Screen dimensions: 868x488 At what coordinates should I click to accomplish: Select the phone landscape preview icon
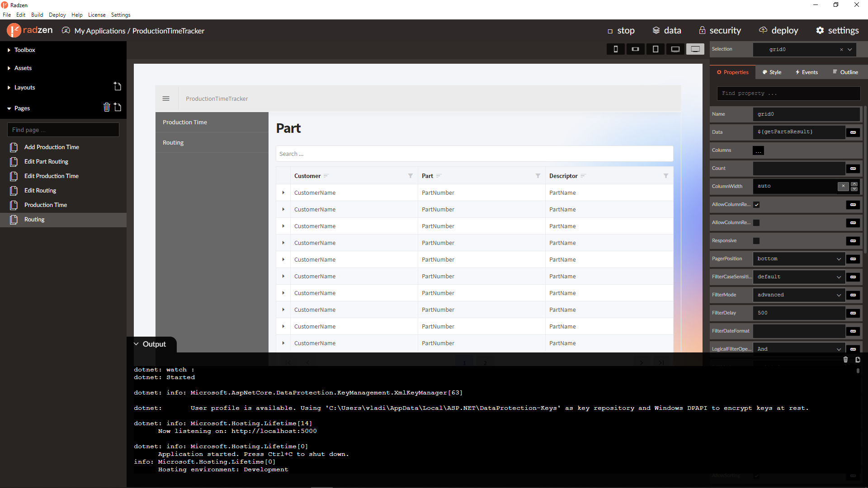(635, 49)
